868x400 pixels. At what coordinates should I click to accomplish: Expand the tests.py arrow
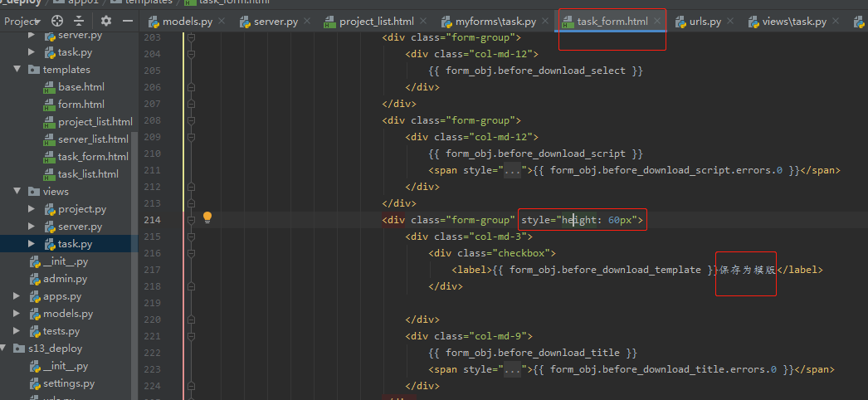point(17,331)
